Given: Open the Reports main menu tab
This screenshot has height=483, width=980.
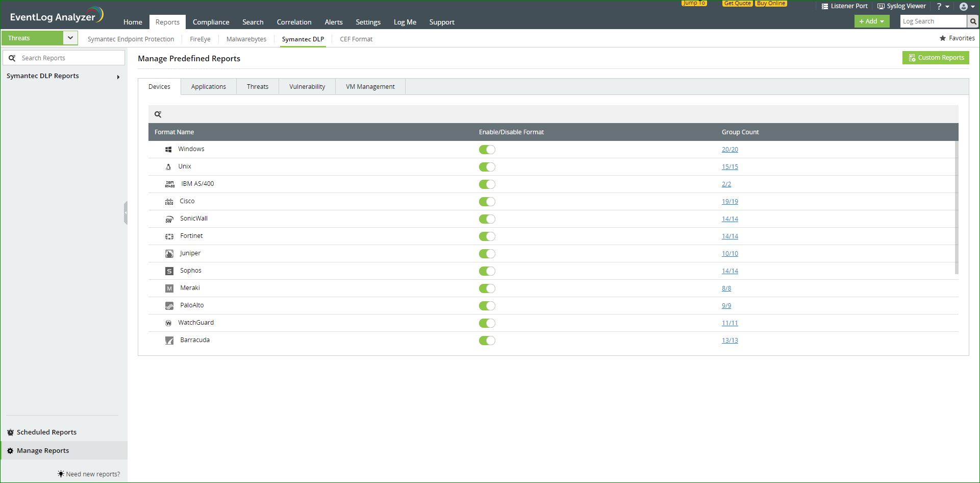Looking at the screenshot, I should 167,22.
